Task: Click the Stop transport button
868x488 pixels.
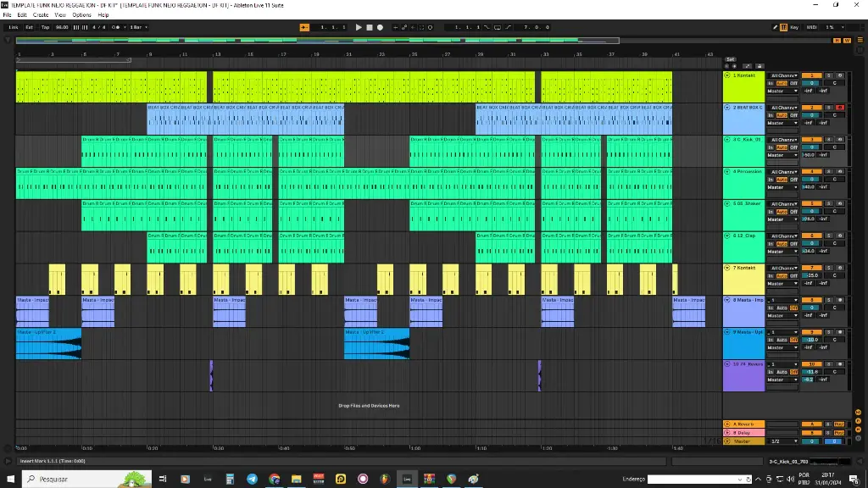Action: pos(370,27)
